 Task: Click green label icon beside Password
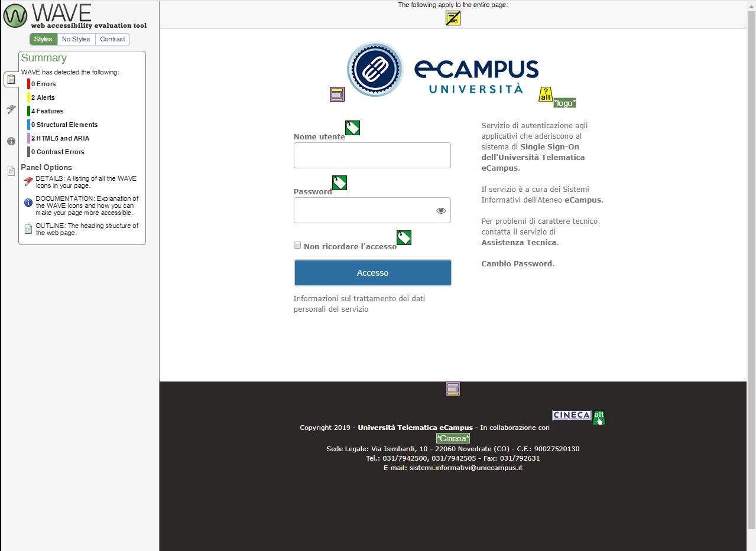[339, 182]
